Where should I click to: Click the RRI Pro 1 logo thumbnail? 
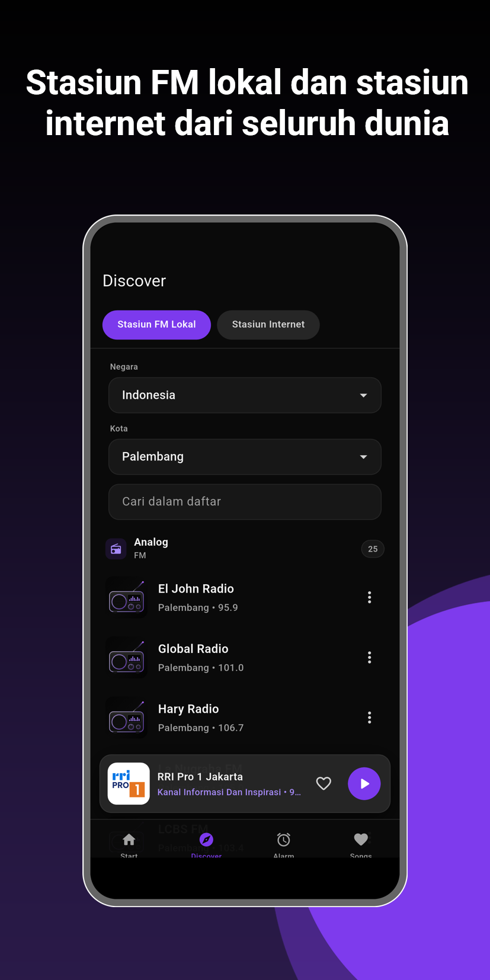pyautogui.click(x=129, y=783)
